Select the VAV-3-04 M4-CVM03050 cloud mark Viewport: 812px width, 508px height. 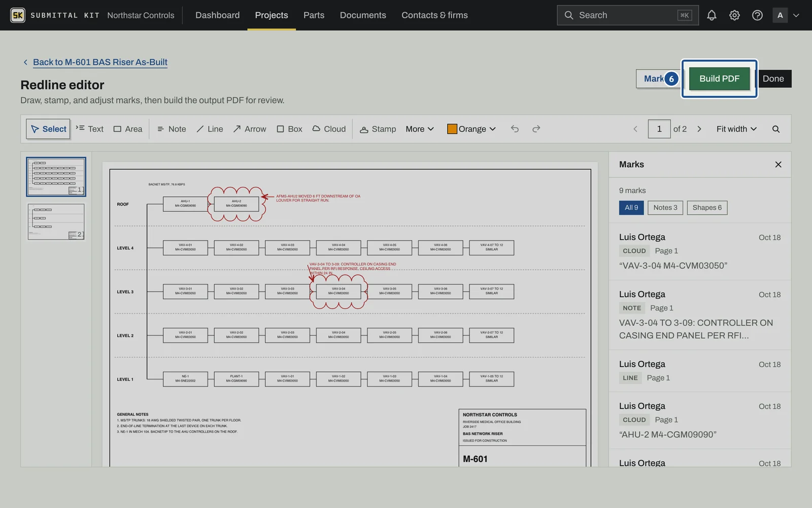700,251
